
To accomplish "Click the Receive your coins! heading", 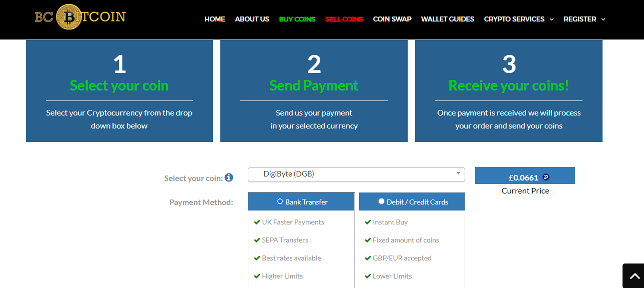I will tap(509, 85).
